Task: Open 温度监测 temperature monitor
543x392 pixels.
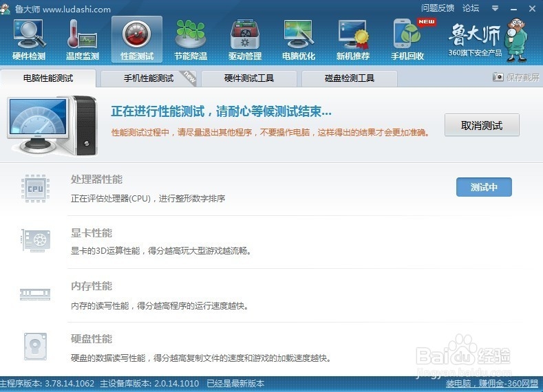Action: (83, 40)
